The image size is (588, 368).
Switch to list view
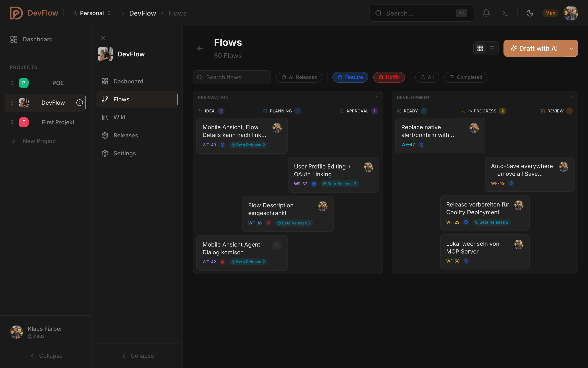coord(492,48)
